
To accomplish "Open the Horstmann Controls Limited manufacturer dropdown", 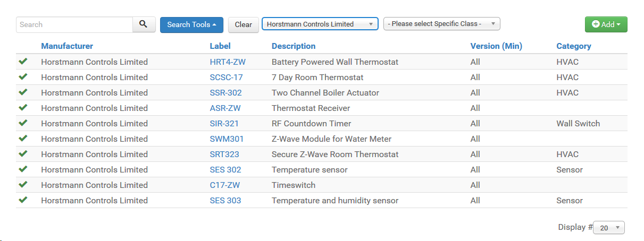I will [x=320, y=24].
